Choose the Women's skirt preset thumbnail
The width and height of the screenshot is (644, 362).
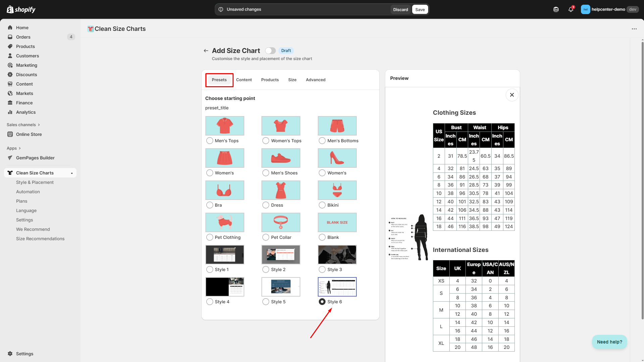(x=225, y=158)
